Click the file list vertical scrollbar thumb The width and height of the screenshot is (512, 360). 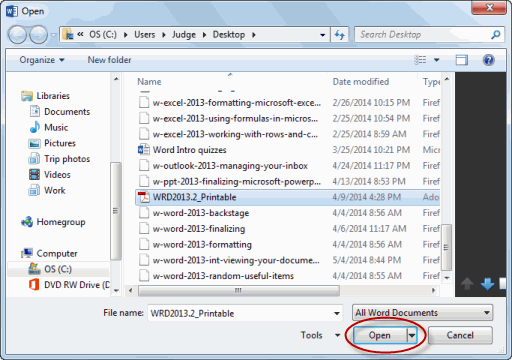point(447,247)
